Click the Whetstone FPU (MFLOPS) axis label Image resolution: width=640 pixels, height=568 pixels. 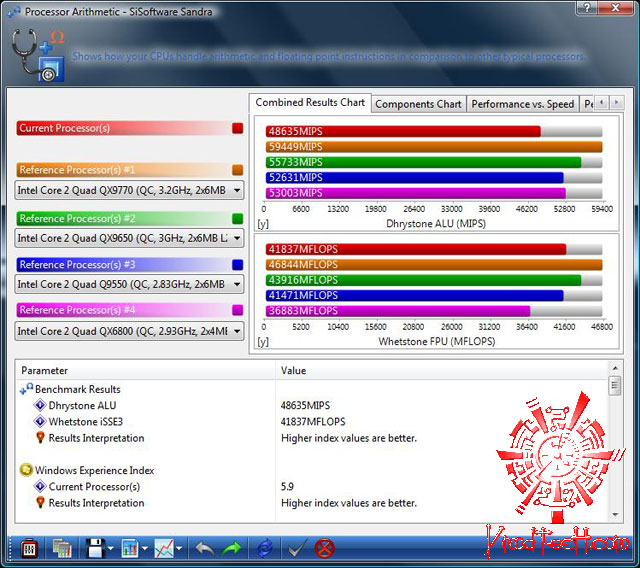(437, 342)
